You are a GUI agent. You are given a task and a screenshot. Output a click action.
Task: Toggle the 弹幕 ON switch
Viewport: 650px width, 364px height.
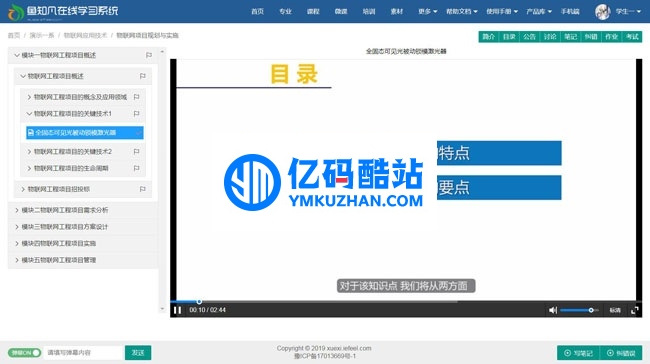click(x=24, y=352)
